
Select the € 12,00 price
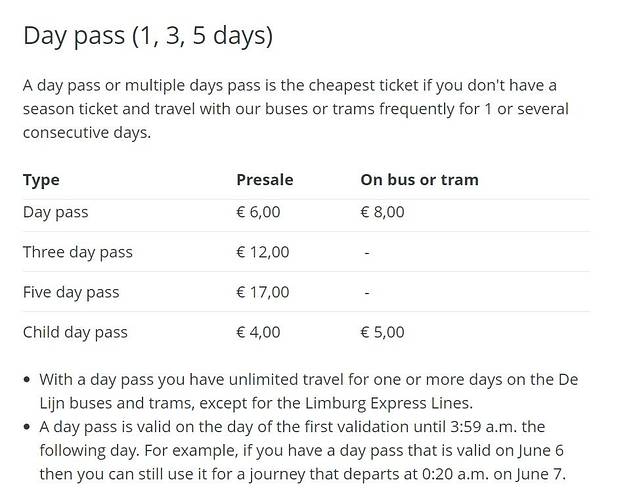pyautogui.click(x=262, y=252)
